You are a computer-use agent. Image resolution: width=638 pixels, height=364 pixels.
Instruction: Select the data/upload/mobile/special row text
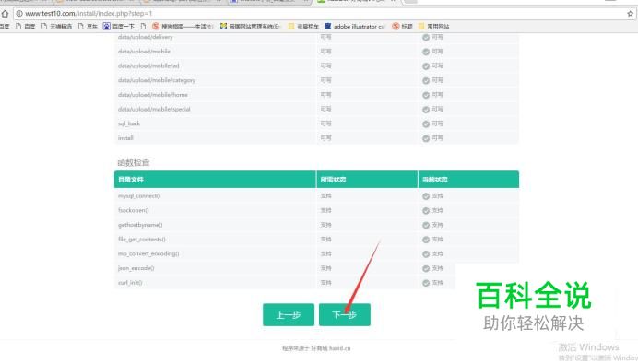tap(154, 109)
